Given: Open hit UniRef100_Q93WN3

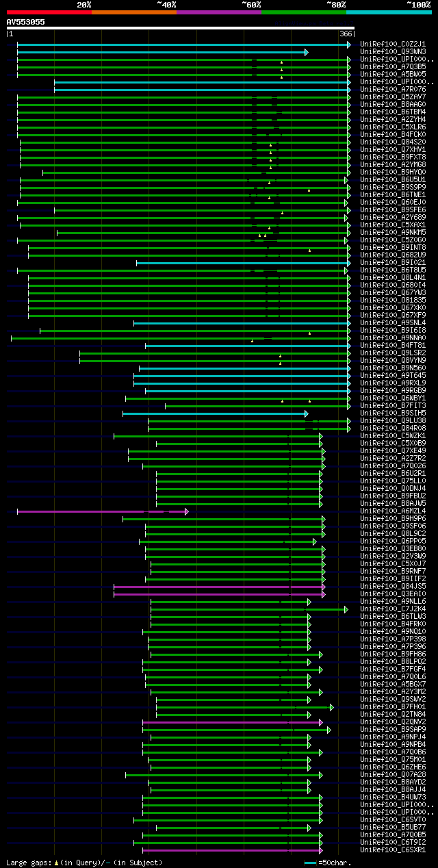Looking at the screenshot, I should click(393, 52).
